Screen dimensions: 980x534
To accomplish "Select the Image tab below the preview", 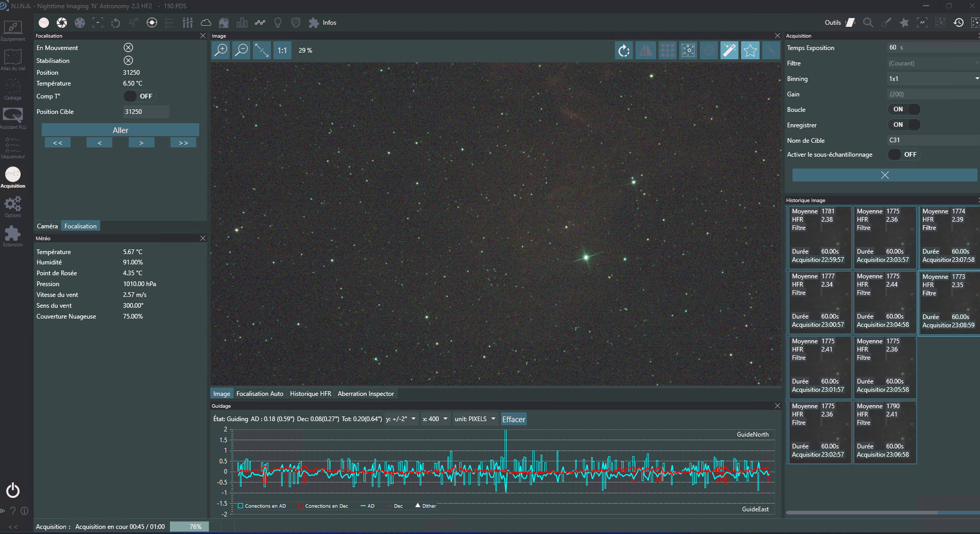I will pos(222,394).
